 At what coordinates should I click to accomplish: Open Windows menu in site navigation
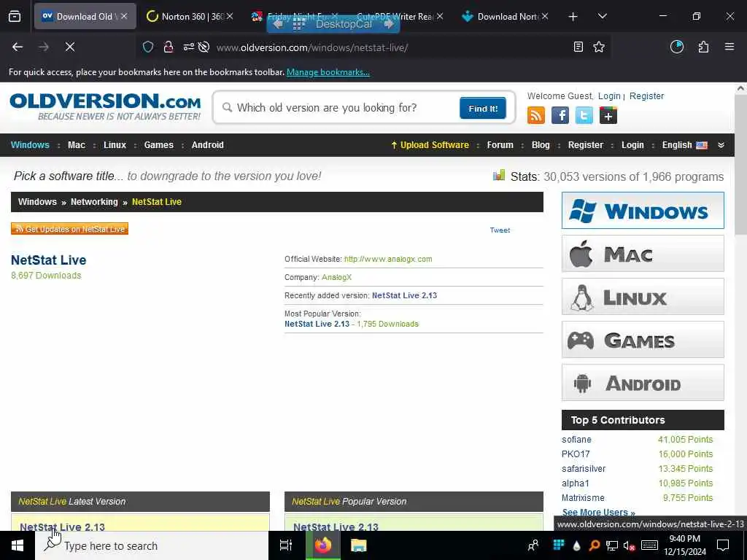click(30, 145)
